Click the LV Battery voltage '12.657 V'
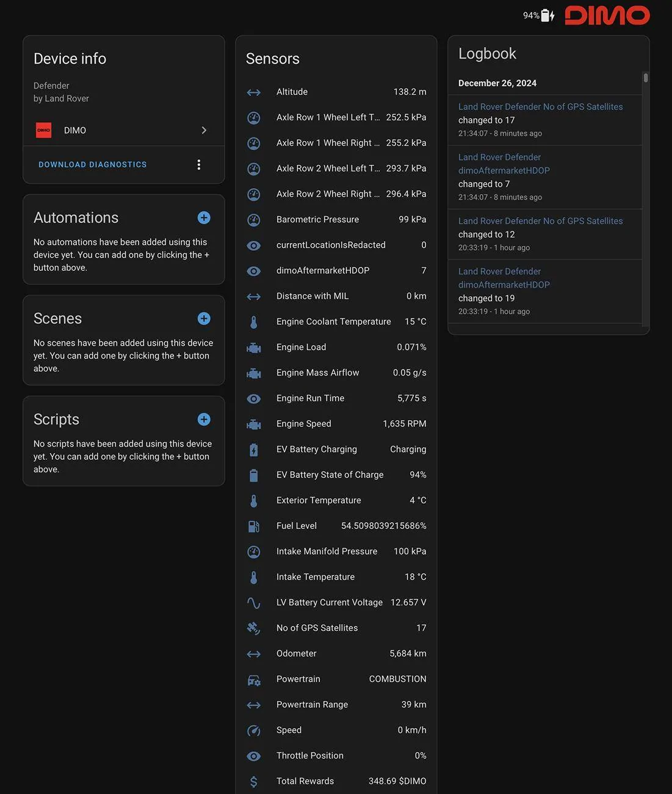672x794 pixels. click(x=408, y=603)
